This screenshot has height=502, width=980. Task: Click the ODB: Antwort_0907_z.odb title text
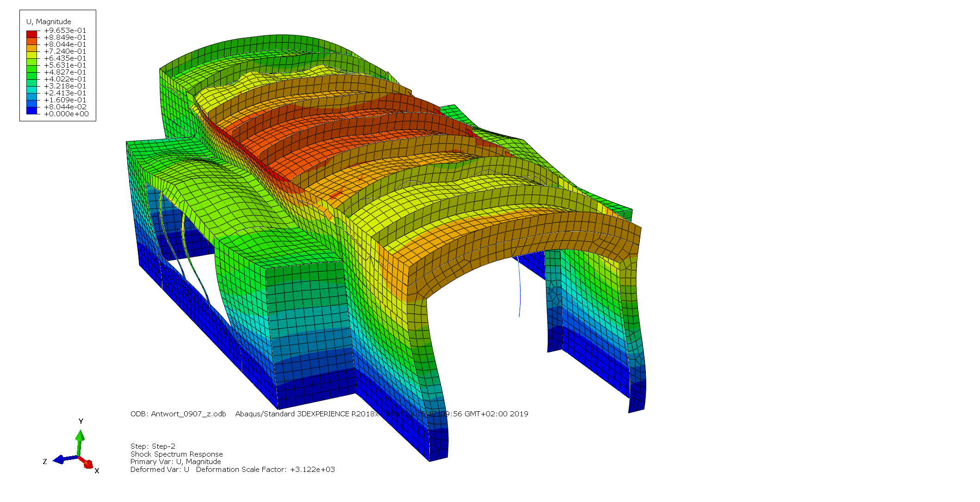coord(178,414)
